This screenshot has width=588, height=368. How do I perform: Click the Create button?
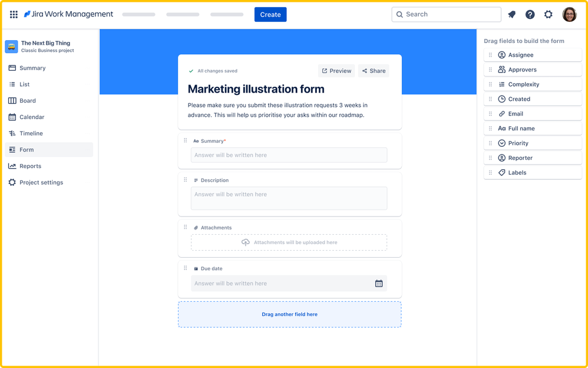pos(270,14)
